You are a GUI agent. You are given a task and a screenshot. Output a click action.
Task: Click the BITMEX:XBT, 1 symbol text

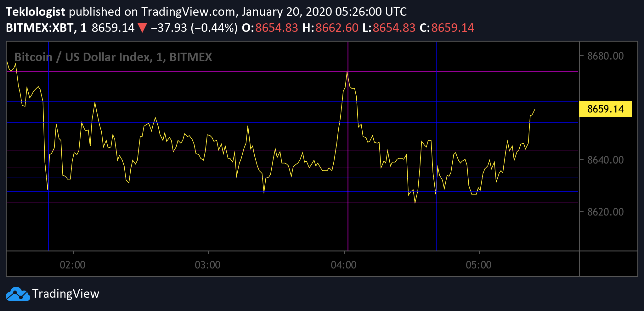tap(46, 28)
